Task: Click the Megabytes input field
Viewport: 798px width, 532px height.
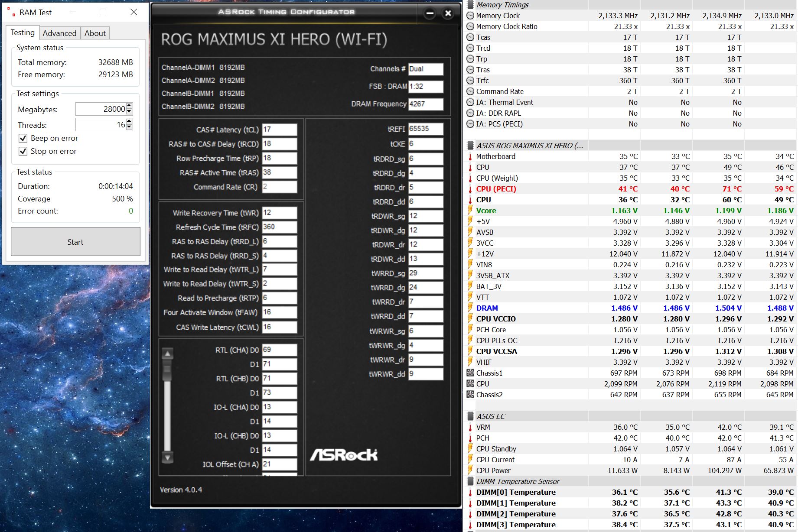Action: click(x=101, y=109)
